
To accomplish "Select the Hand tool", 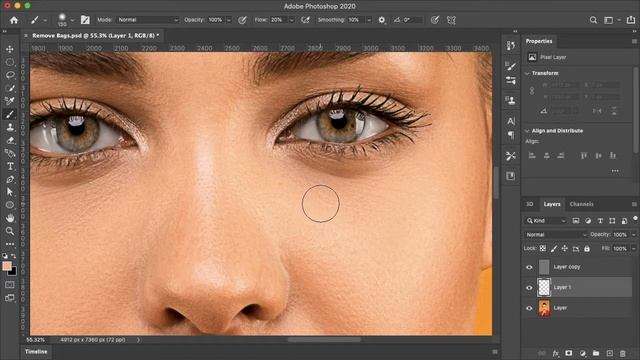I will click(10, 218).
